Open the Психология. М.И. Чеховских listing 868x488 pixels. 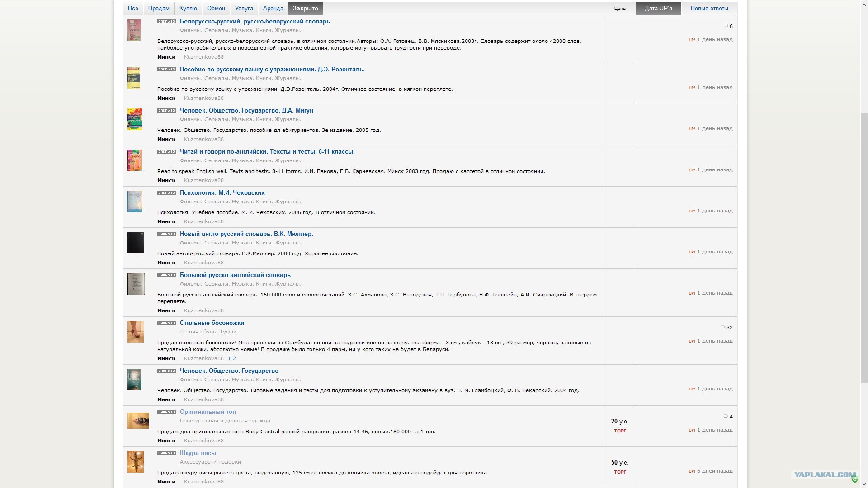point(222,193)
